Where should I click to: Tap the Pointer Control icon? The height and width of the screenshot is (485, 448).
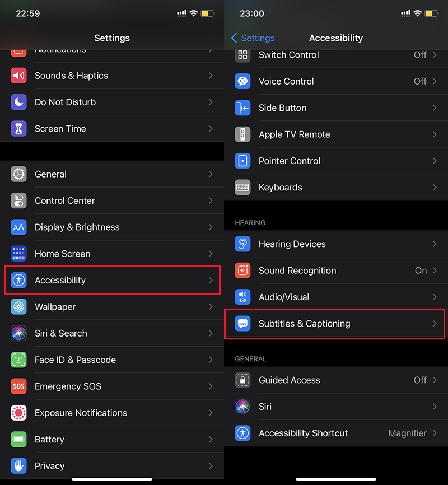pyautogui.click(x=242, y=161)
